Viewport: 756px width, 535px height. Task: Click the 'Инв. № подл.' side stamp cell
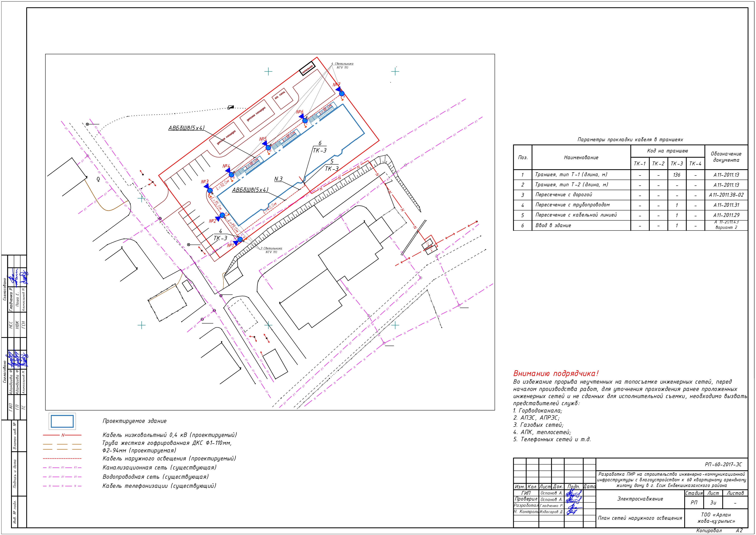click(x=14, y=512)
